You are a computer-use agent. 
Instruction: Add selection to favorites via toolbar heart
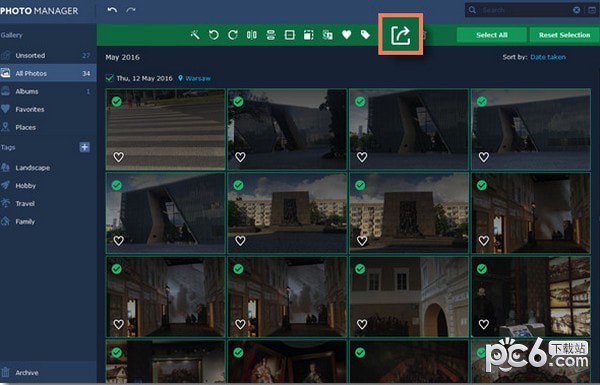click(x=346, y=35)
